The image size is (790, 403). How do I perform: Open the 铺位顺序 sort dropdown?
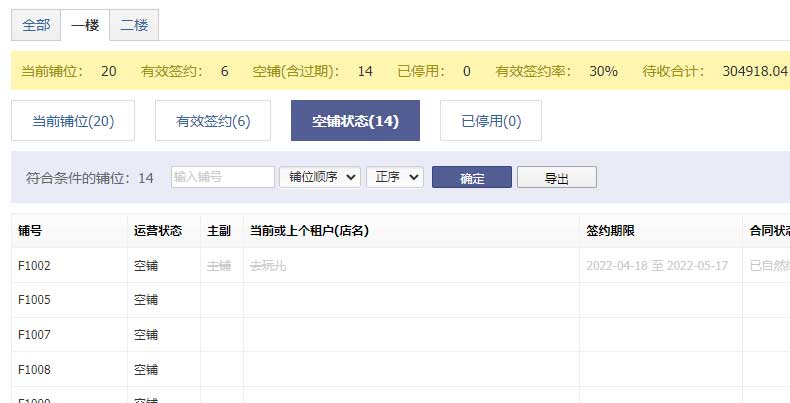[x=320, y=177]
